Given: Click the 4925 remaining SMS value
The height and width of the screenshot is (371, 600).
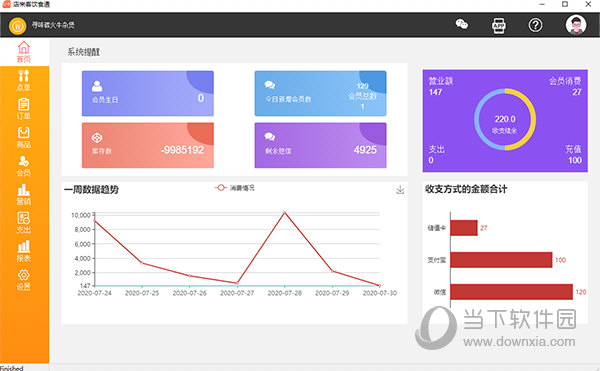Looking at the screenshot, I should coord(365,150).
